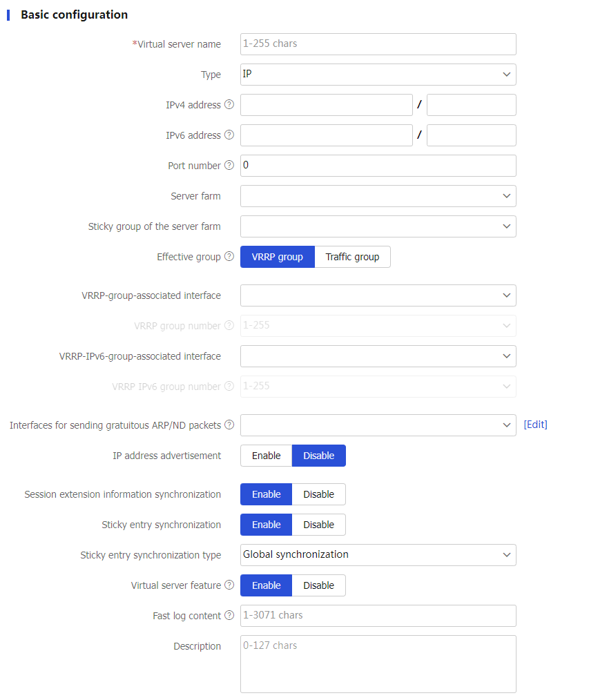This screenshot has width=589, height=700.
Task: Click the Port number help icon
Action: tap(229, 166)
